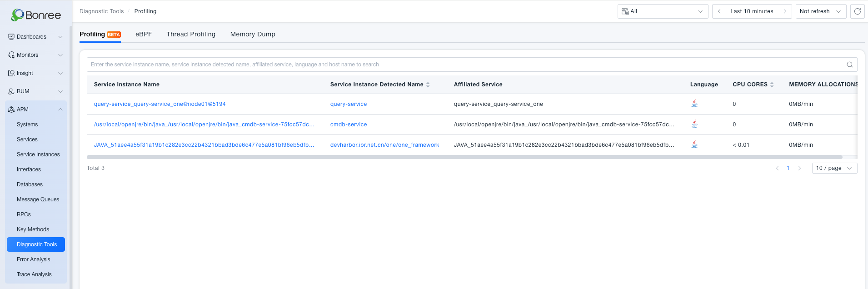Select page 1 in pagination
The height and width of the screenshot is (289, 868).
click(788, 168)
